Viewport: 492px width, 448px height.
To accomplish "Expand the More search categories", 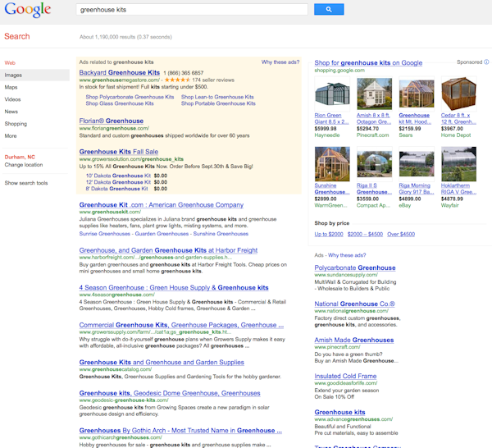I will tap(11, 136).
